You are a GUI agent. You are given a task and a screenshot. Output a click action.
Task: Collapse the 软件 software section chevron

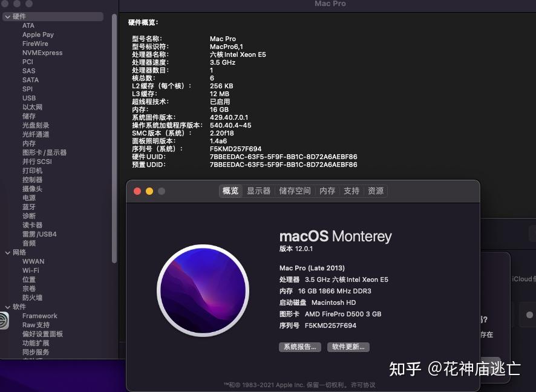pyautogui.click(x=7, y=307)
